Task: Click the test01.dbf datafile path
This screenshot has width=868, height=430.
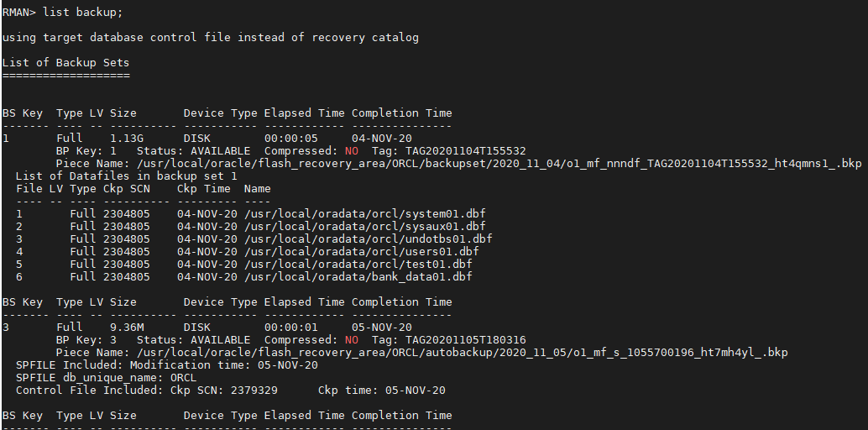Action: pyautogui.click(x=358, y=264)
